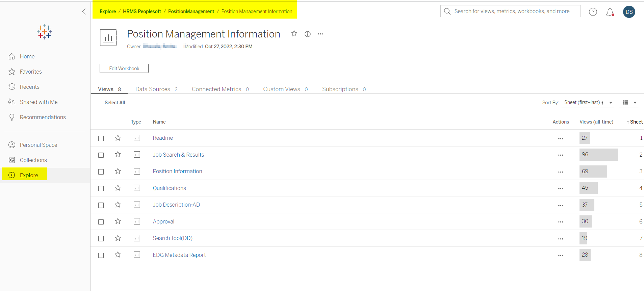
Task: Open actions menu for Job Search & Results
Action: click(x=561, y=155)
